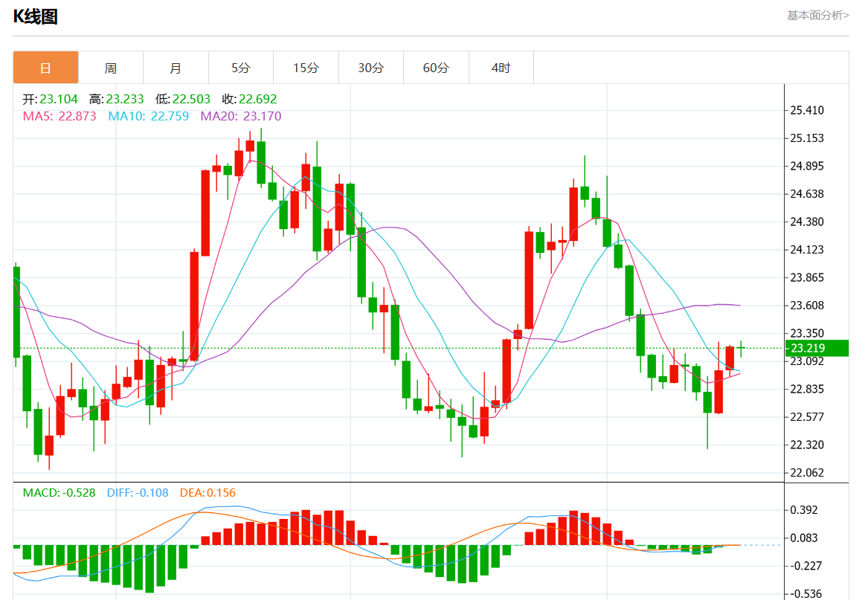Click the MA10 22.759 indicator label
Viewport: 868px width, 600px height.
149,116
